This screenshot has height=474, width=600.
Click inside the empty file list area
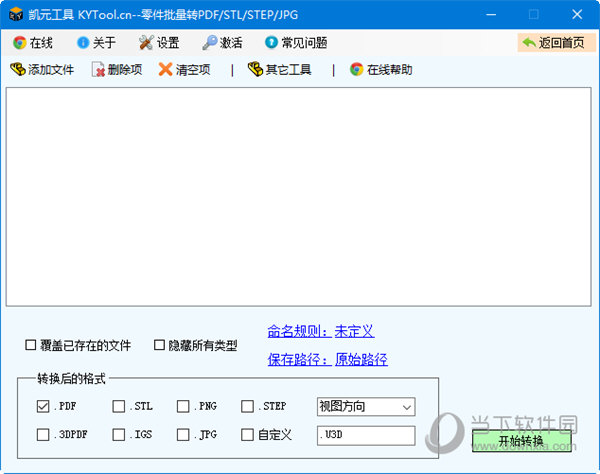pos(298,197)
